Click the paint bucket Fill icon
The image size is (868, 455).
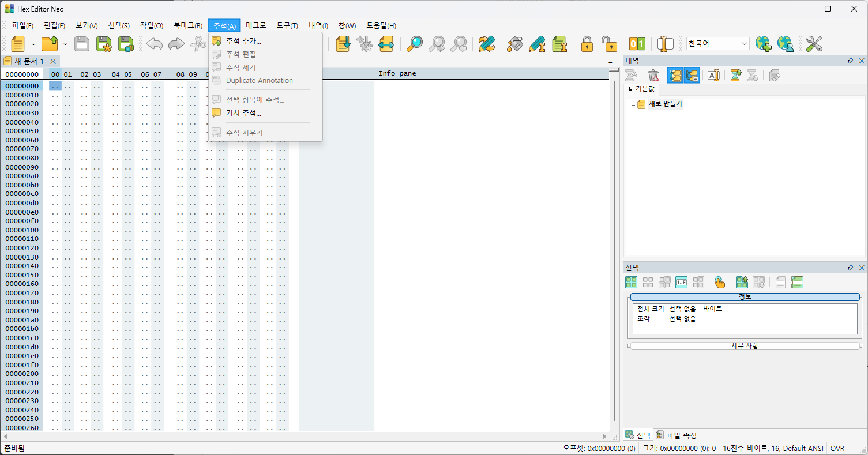point(515,44)
